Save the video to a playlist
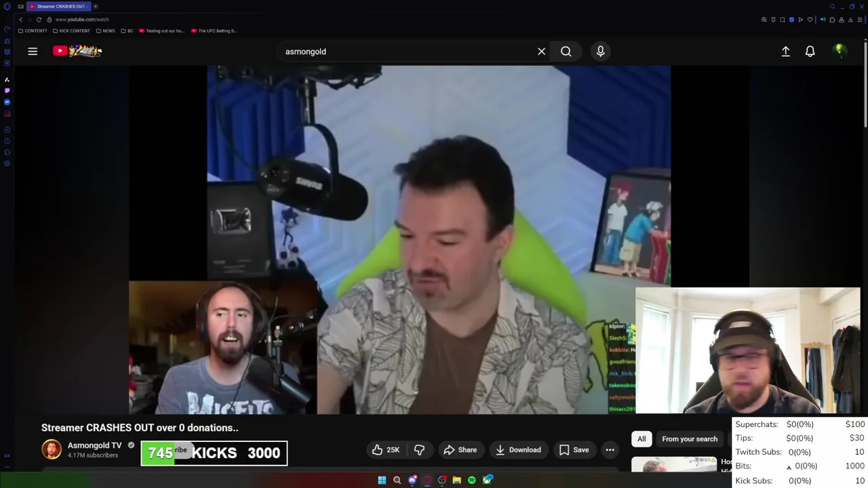868x488 pixels. point(574,449)
